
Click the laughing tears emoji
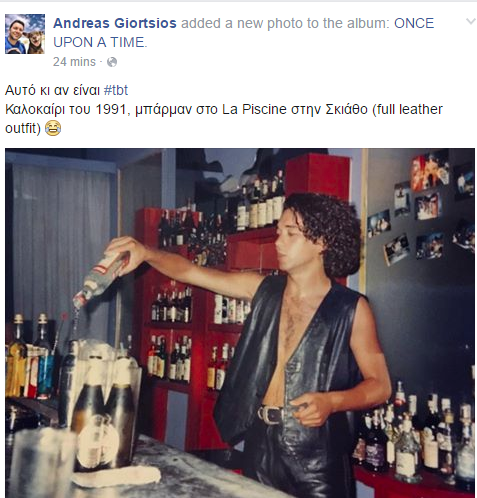[x=53, y=128]
